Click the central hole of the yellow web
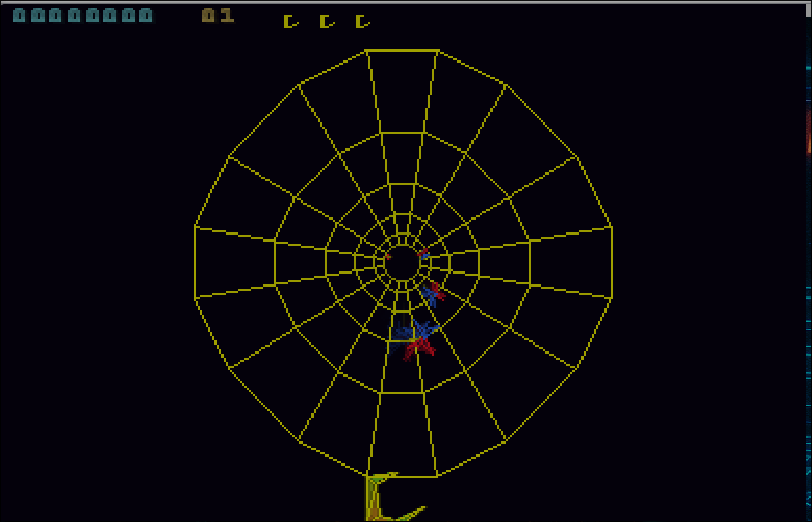 click(x=403, y=263)
